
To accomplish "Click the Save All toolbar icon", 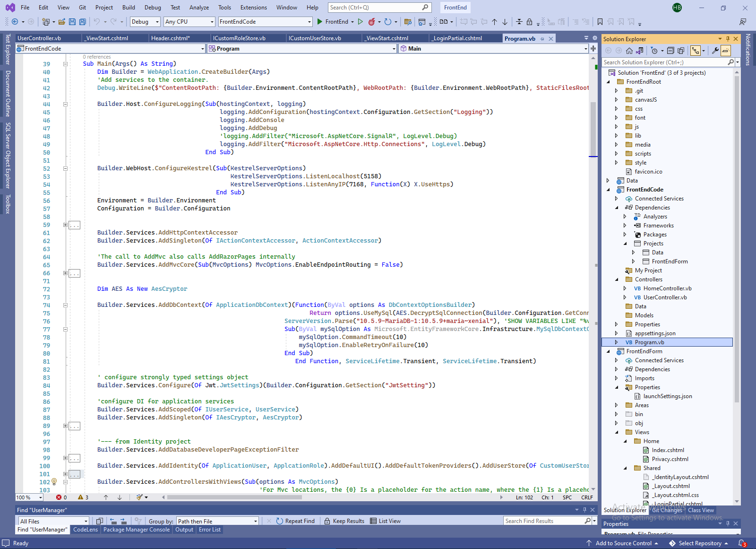I will click(x=83, y=22).
